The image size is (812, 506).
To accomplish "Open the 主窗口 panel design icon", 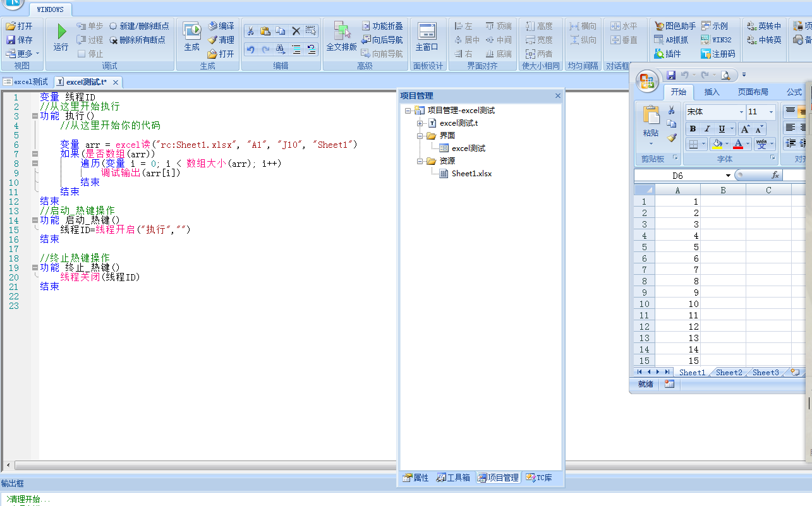I will 427,31.
